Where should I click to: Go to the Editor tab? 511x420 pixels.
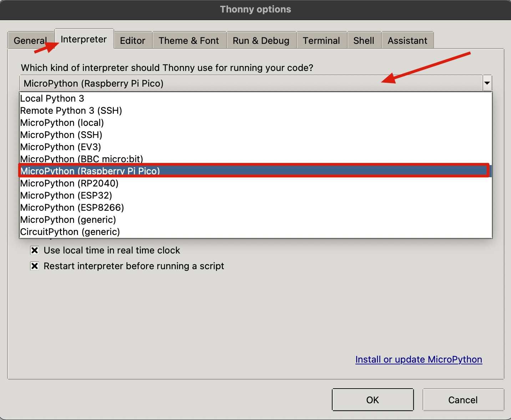(x=132, y=41)
